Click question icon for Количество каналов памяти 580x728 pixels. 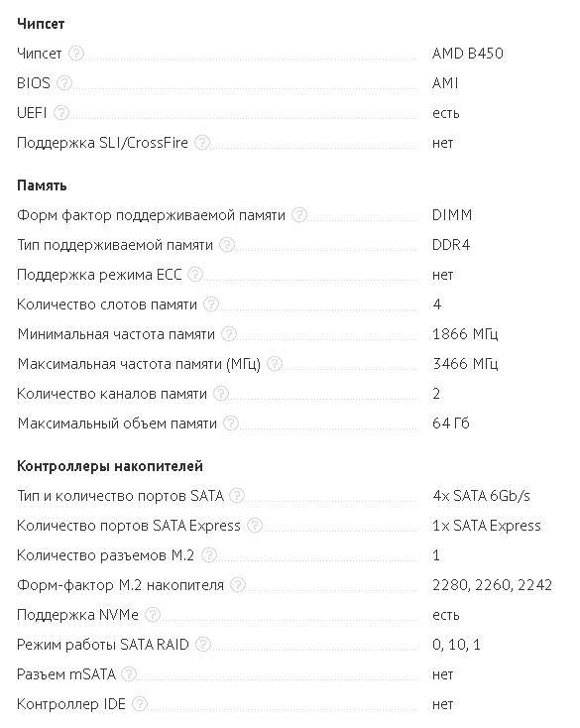pos(221,393)
